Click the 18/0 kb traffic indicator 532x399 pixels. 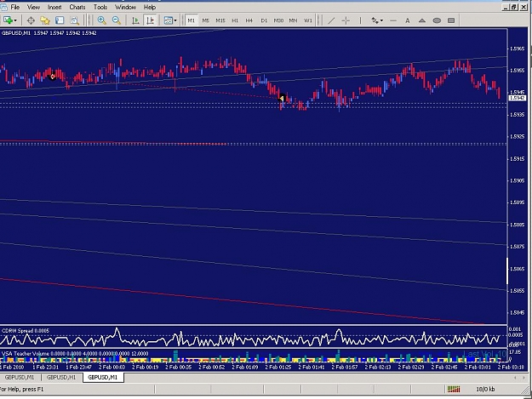(x=485, y=389)
